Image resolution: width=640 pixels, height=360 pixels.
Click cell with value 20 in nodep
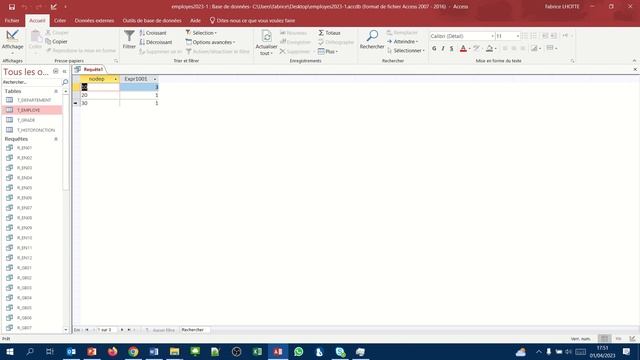(x=100, y=95)
